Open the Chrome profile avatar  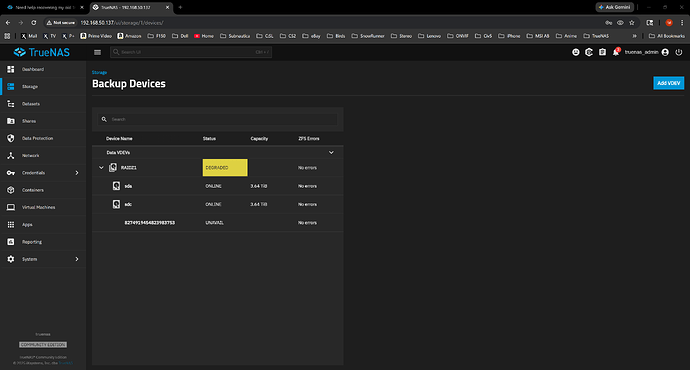(x=669, y=22)
